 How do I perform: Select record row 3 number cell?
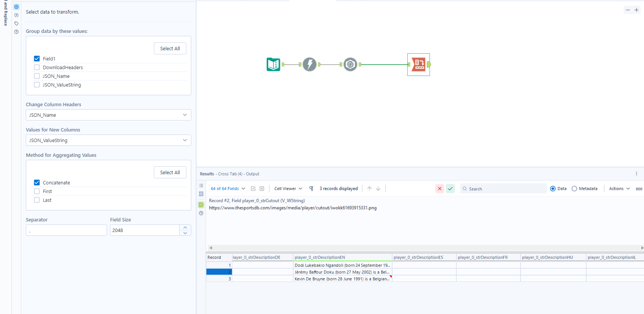[219, 279]
